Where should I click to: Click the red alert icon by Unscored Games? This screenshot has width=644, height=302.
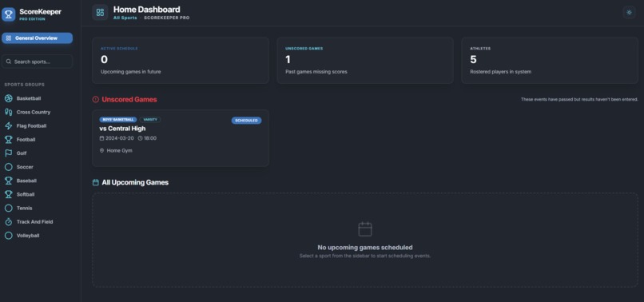pos(96,99)
